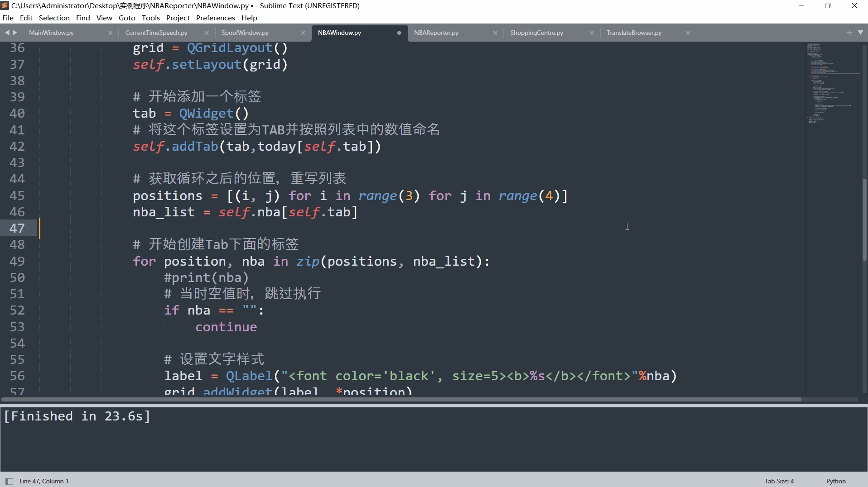This screenshot has width=868, height=487.
Task: Close the SpoofWindow.py tab
Action: [x=303, y=33]
